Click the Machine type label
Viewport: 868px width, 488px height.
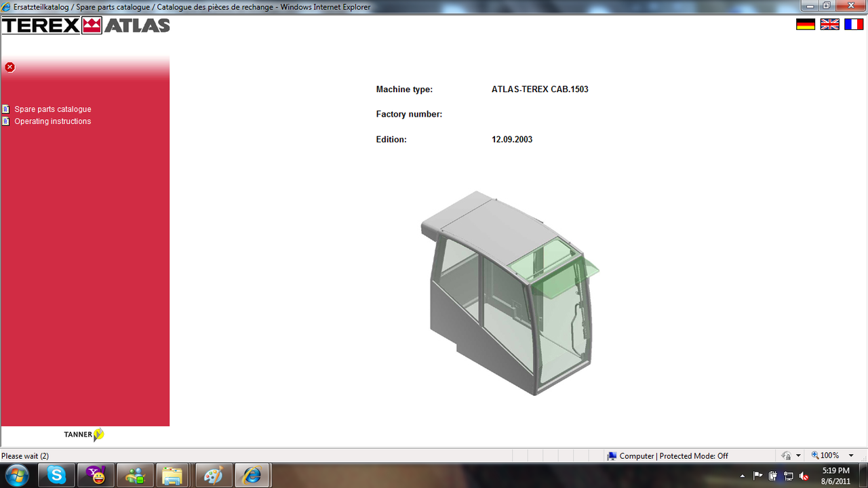[x=404, y=89]
